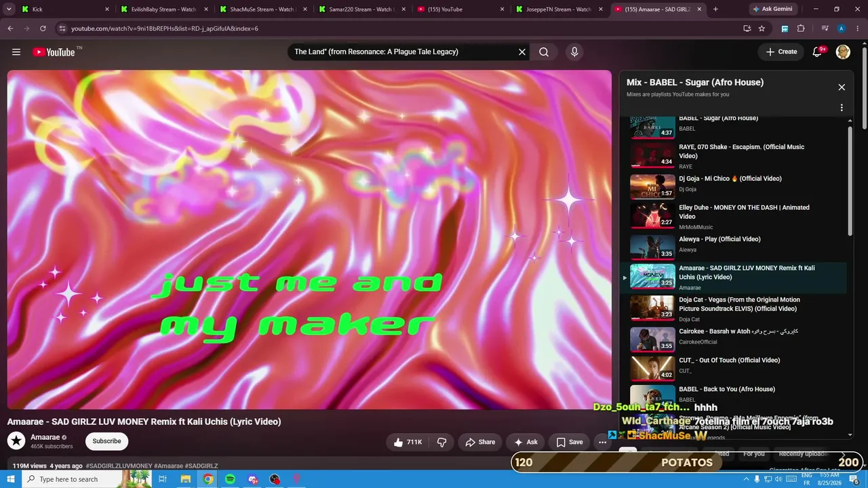Switch to the (155) YouTube tab
The height and width of the screenshot is (488, 868).
click(461, 9)
